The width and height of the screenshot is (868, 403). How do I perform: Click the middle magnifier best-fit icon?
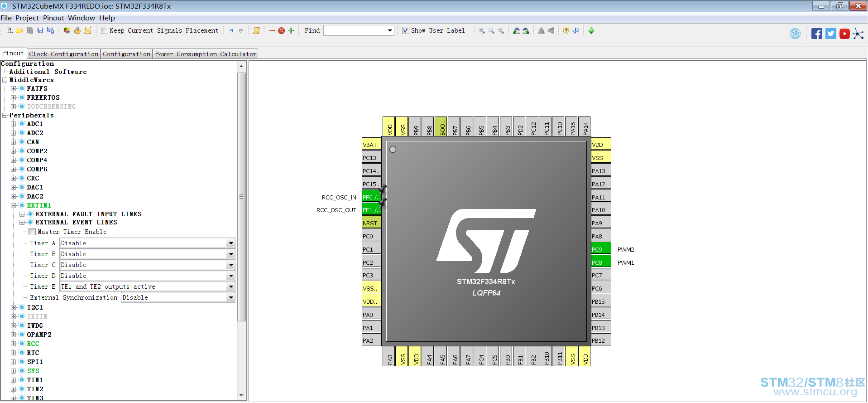[x=491, y=31]
